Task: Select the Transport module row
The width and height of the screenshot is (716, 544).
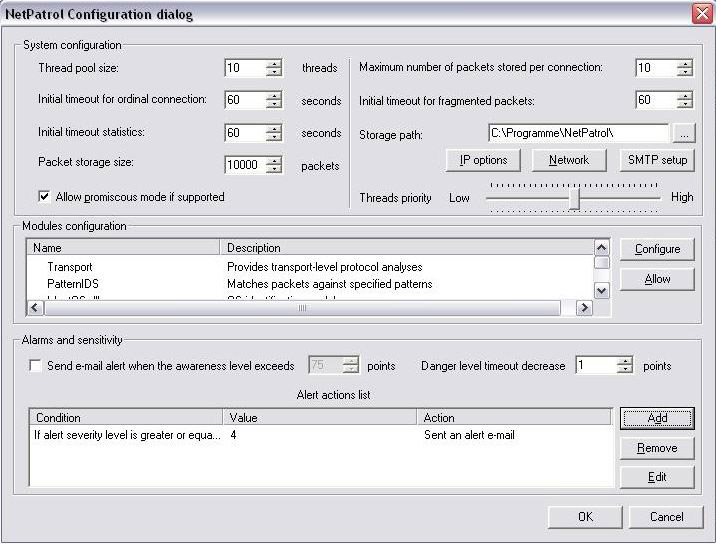Action: point(311,267)
